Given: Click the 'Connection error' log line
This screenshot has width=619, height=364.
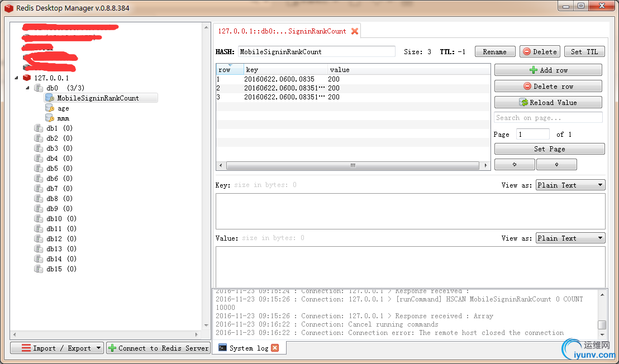Looking at the screenshot, I should [389, 332].
